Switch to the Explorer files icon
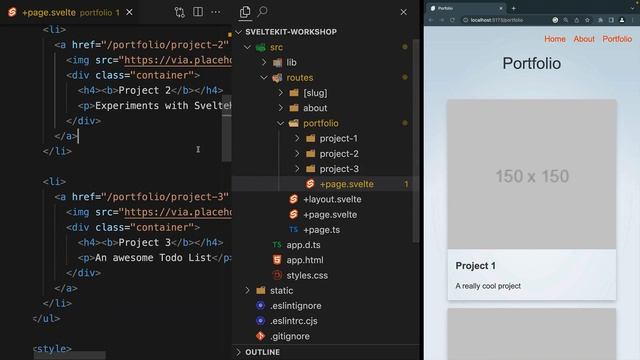Image resolution: width=640 pixels, height=360 pixels. 245,12
